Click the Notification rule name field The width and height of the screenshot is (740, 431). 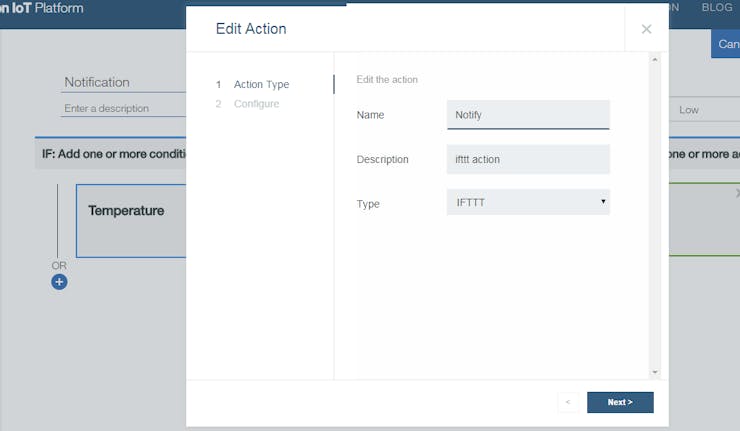coord(124,82)
